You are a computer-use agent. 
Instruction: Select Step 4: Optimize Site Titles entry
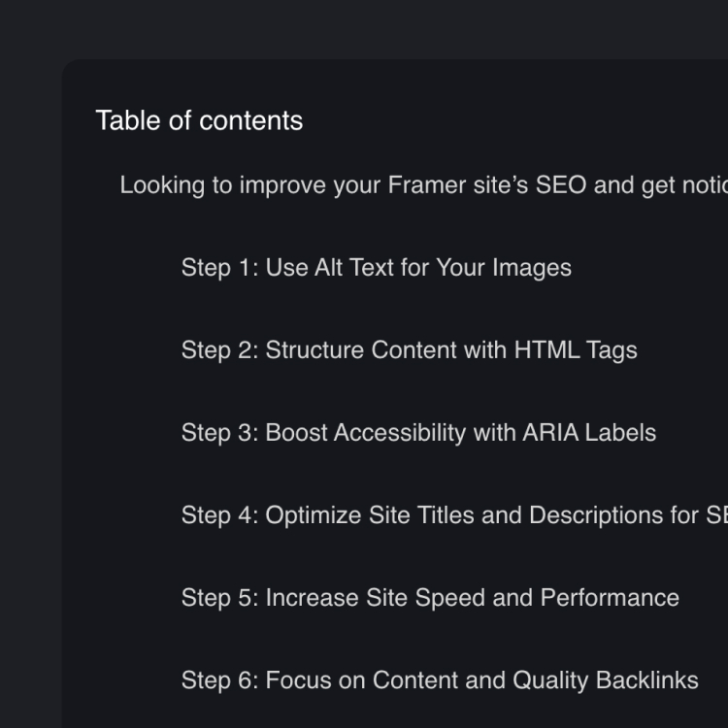(x=453, y=514)
